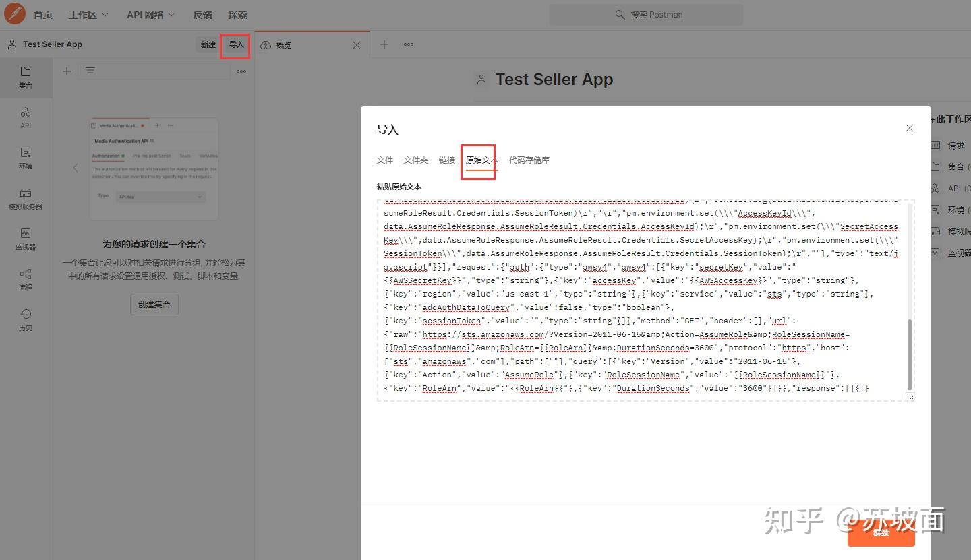The height and width of the screenshot is (560, 971).
Task: Select the 文件 tab in import dialog
Action: (x=385, y=160)
